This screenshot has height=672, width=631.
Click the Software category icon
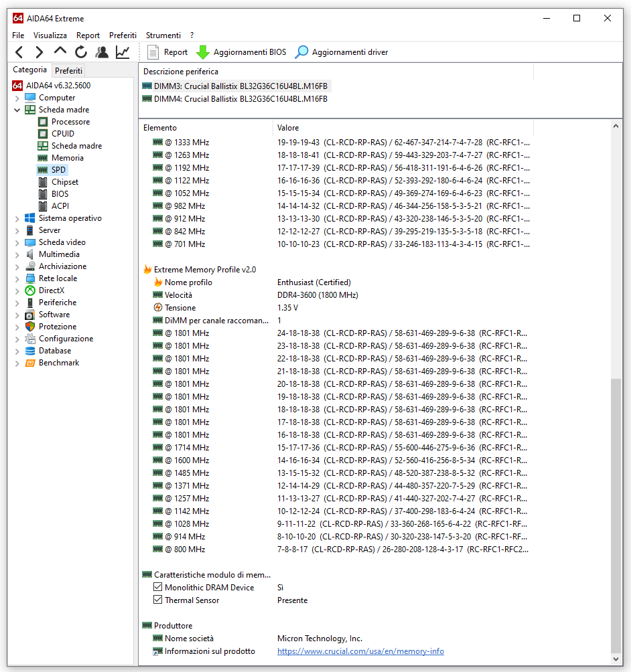click(x=30, y=315)
